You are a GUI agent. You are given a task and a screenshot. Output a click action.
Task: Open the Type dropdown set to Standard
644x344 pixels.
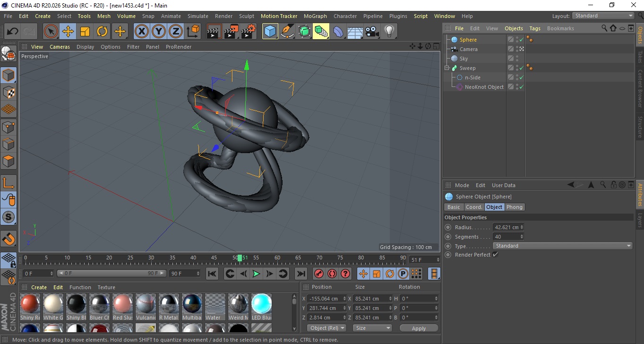tap(562, 246)
